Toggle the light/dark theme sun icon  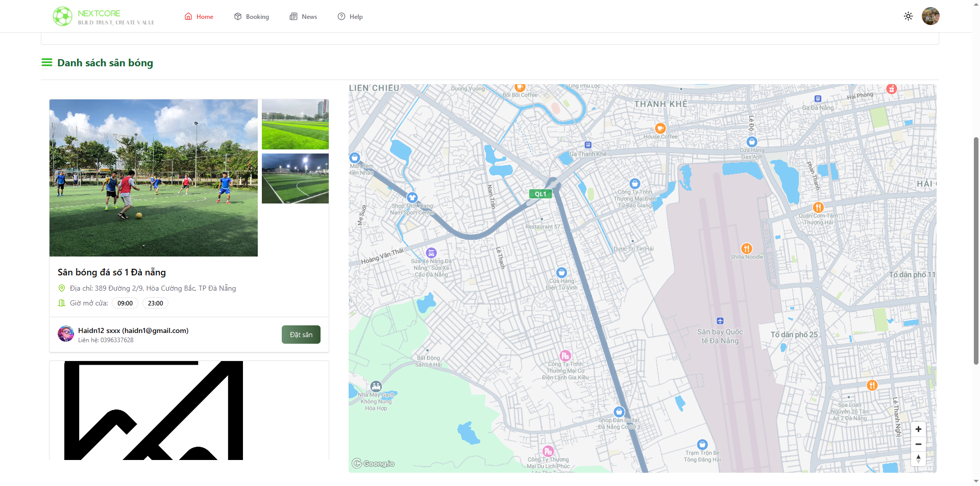click(x=908, y=16)
